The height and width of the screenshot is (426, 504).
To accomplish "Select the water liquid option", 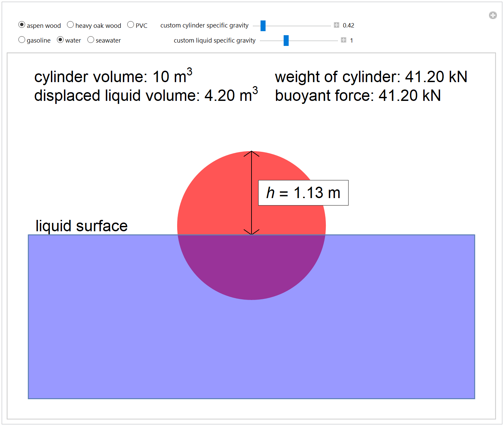I will (x=60, y=40).
